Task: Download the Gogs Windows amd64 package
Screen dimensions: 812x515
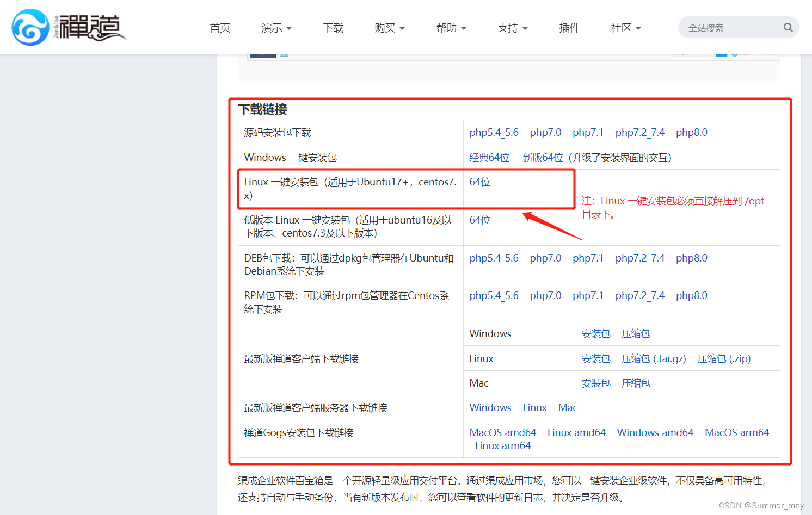Action: click(x=655, y=433)
